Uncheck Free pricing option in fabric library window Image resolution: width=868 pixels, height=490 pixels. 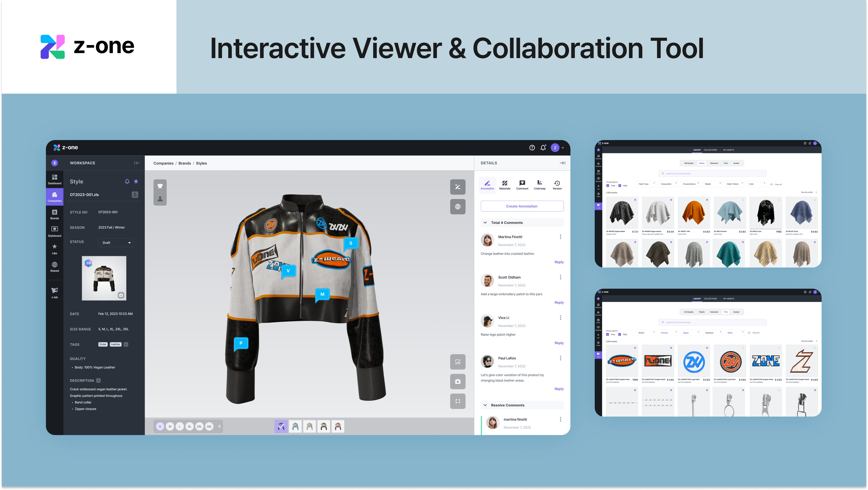tap(608, 185)
